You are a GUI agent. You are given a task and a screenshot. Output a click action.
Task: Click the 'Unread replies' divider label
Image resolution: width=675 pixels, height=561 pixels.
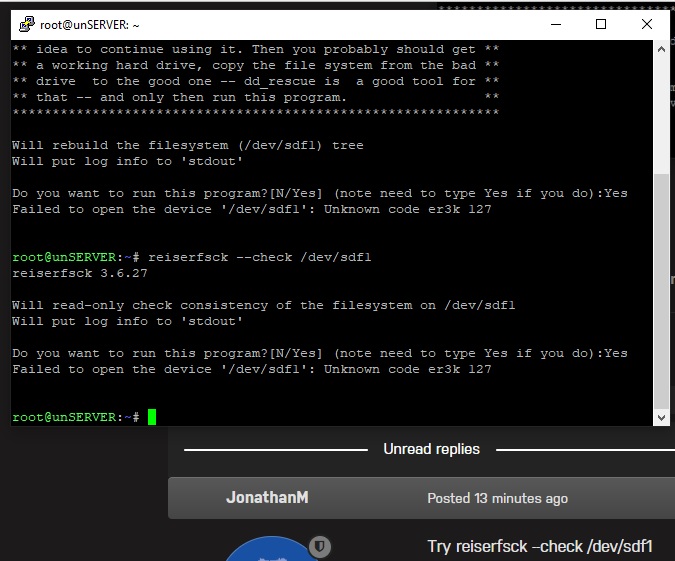pyautogui.click(x=431, y=449)
